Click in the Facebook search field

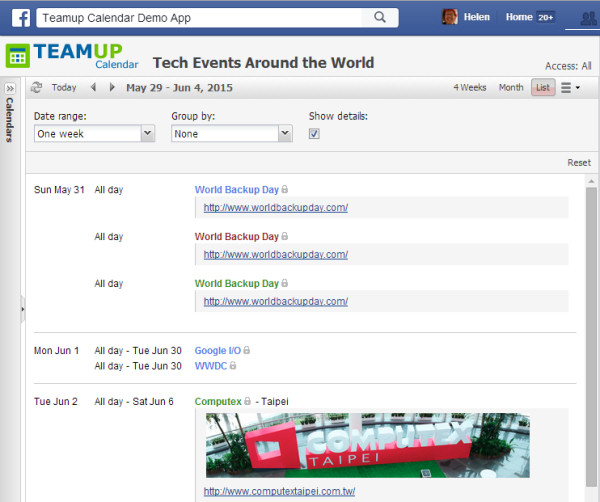[x=199, y=18]
